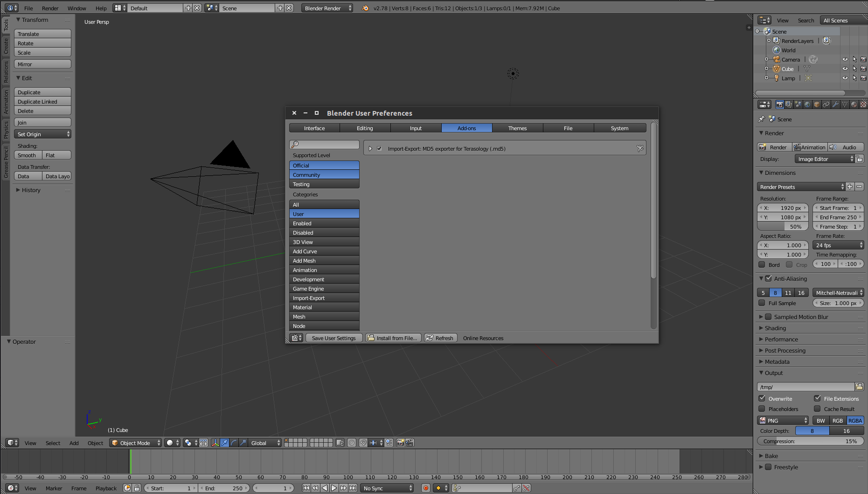Click Install from File button

(393, 338)
